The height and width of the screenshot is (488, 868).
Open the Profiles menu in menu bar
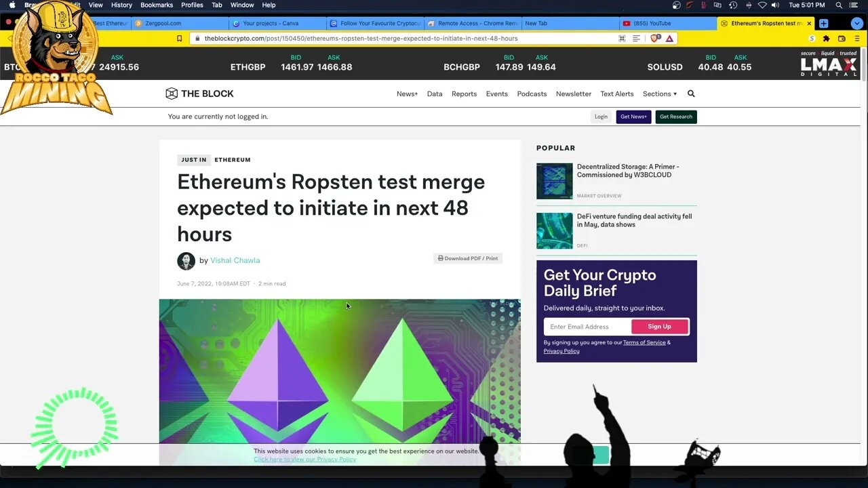192,5
